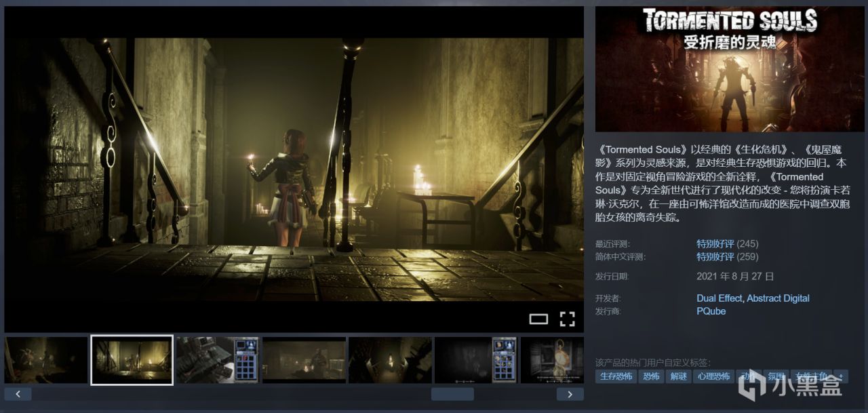Click the plus button to add tags
This screenshot has width=868, height=413.
(x=842, y=376)
